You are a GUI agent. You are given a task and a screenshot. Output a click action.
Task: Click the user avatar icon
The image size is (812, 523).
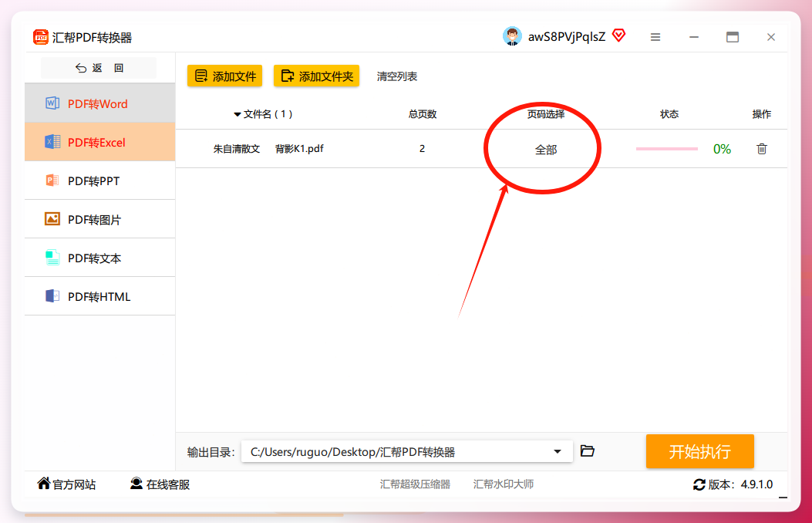pos(512,36)
